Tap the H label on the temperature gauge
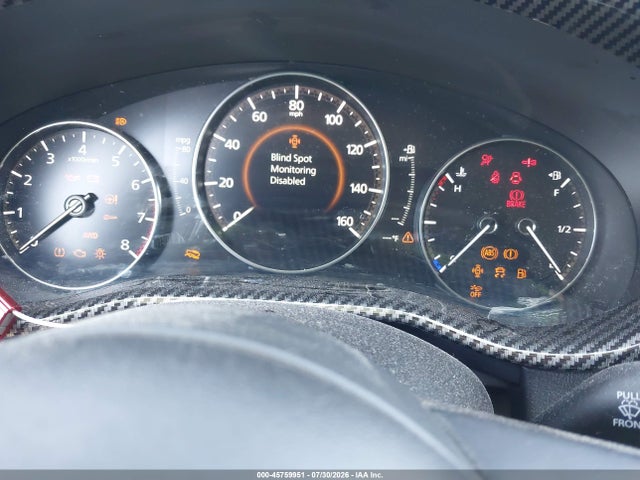This screenshot has height=480, width=640. [458, 189]
